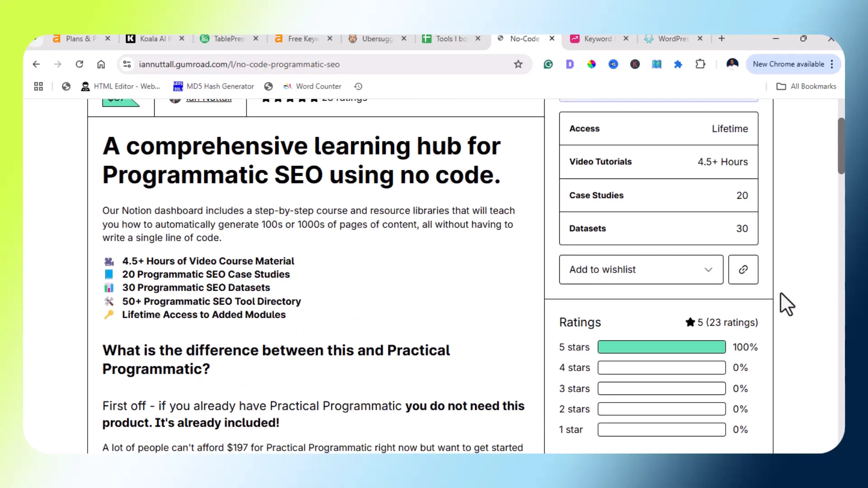Image resolution: width=868 pixels, height=488 pixels.
Task: Click the Datasets 30 row
Action: (x=658, y=229)
